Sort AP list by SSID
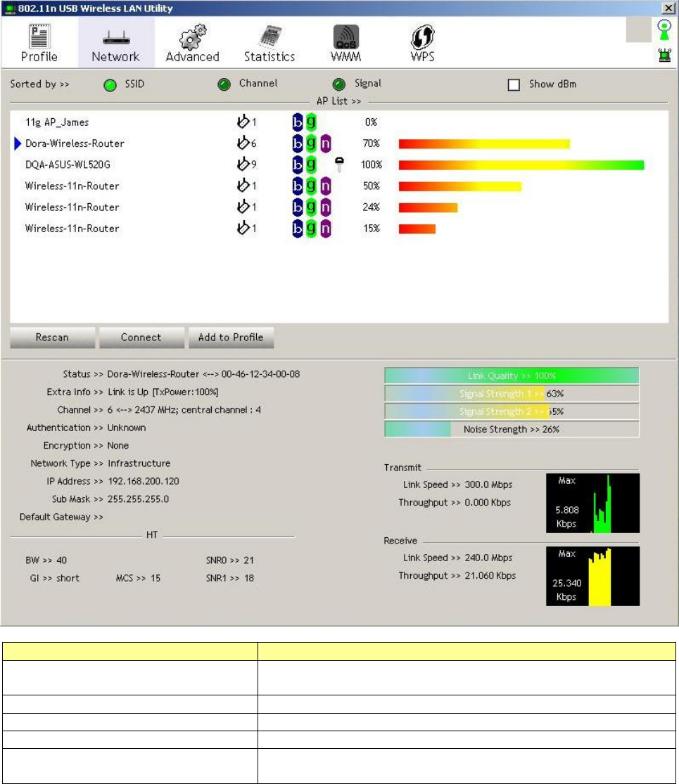 110,84
